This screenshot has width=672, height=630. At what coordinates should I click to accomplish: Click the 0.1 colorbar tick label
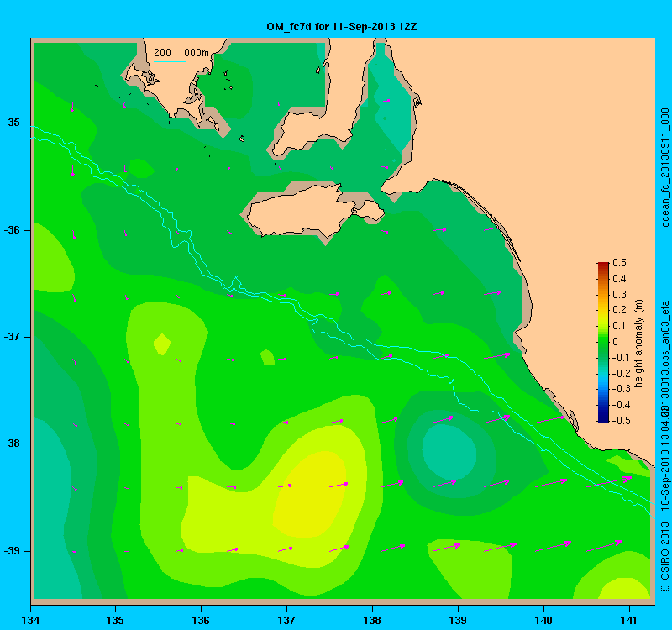619,326
